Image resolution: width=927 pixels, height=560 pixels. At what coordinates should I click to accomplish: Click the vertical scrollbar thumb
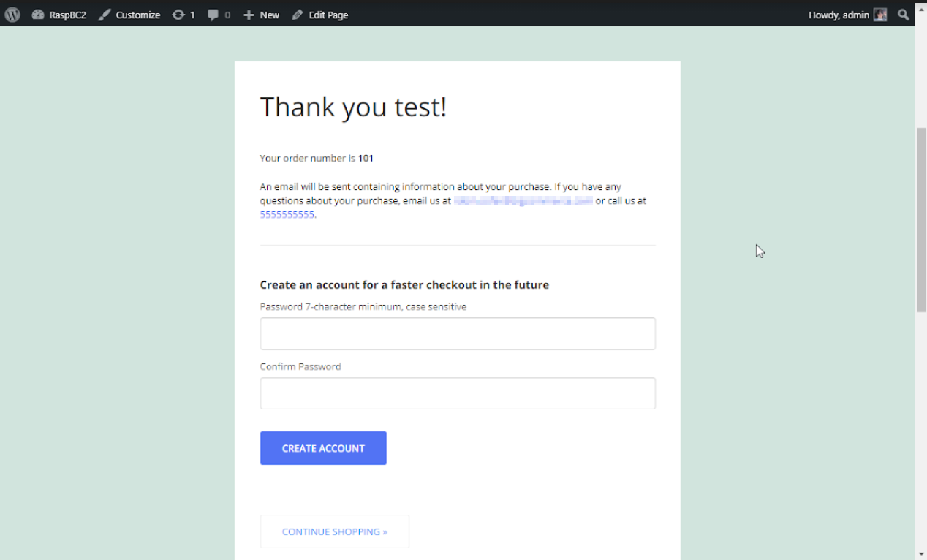(921, 219)
